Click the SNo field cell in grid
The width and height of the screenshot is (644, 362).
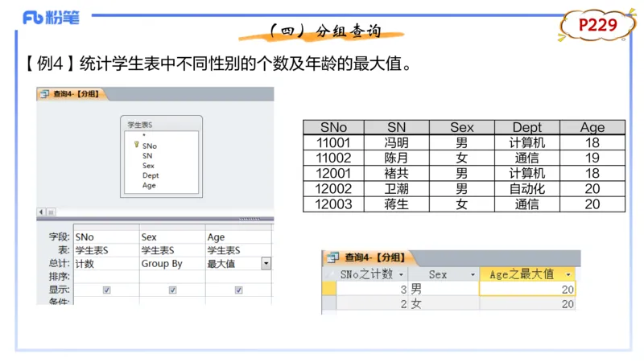(106, 237)
